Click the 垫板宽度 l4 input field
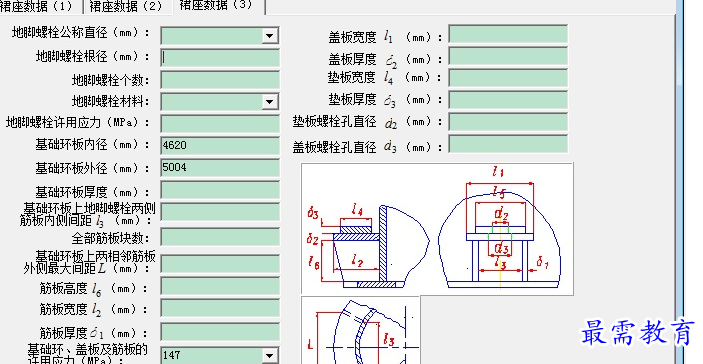Viewport: 703px width, 364px height. (x=508, y=78)
